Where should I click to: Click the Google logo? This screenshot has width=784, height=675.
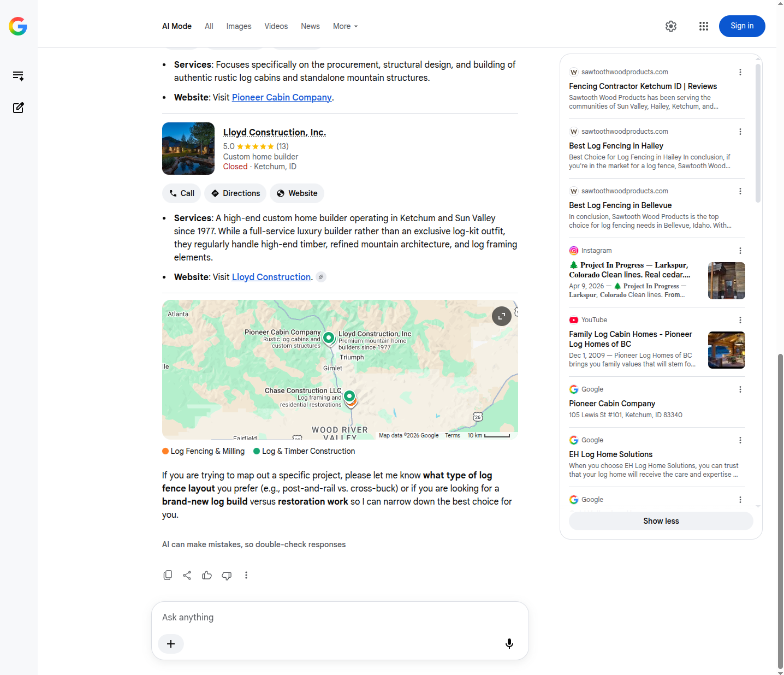tap(18, 26)
